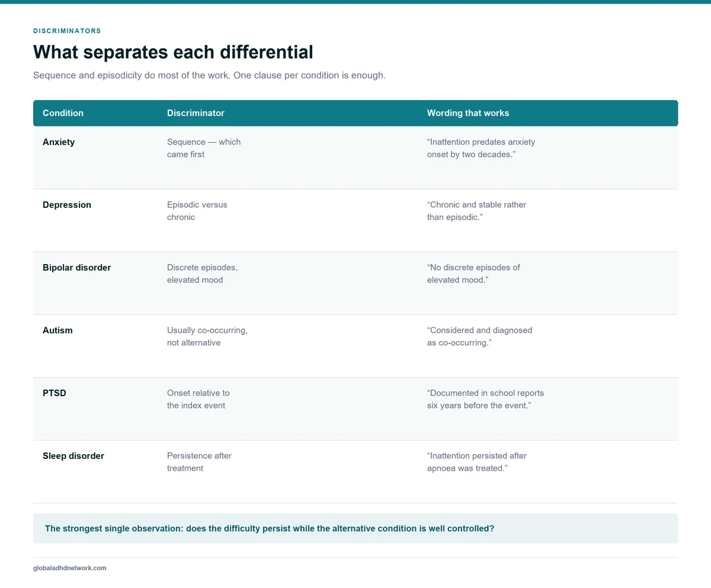The width and height of the screenshot is (711, 588).
Task: Click 'Onset relative to the index event' cell
Action: [198, 399]
